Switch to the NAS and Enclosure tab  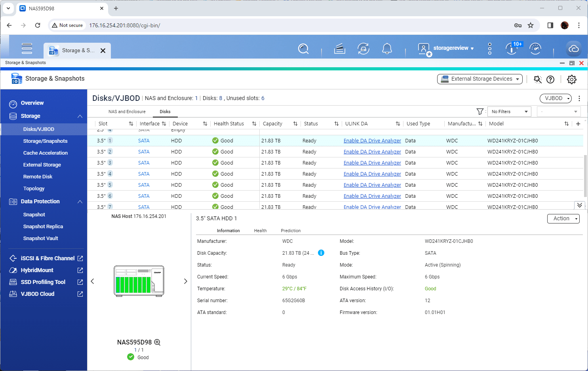(127, 112)
